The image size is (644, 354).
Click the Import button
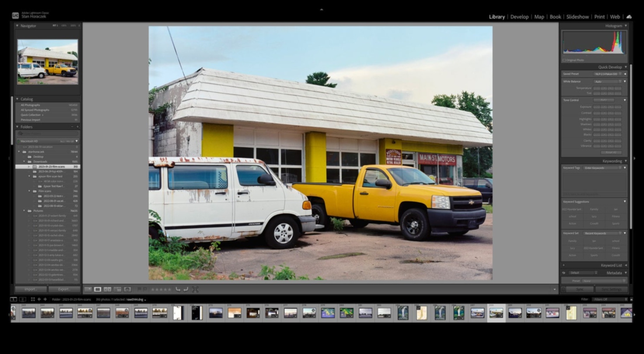pos(30,289)
